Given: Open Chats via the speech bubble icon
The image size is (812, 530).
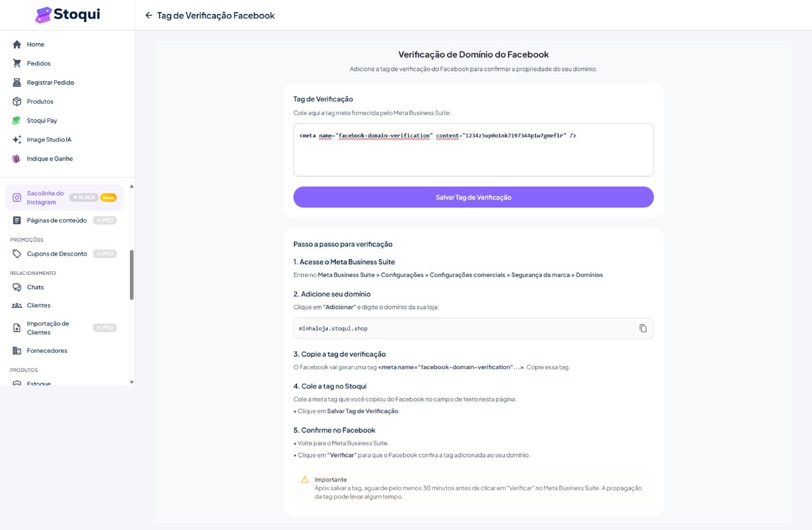Looking at the screenshot, I should tap(17, 287).
